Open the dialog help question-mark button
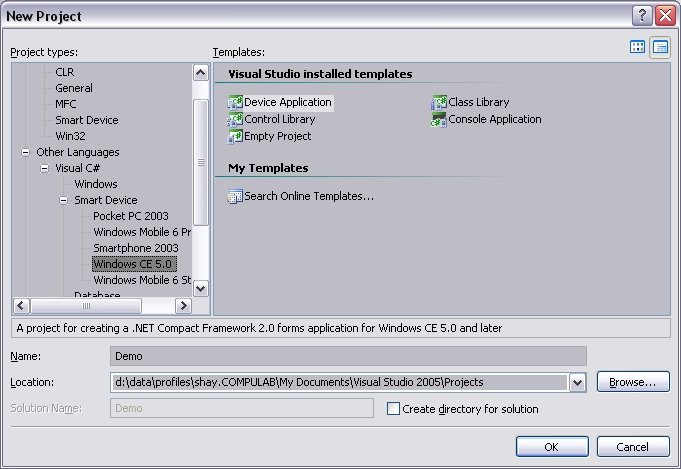This screenshot has height=469, width=681. pyautogui.click(x=641, y=16)
